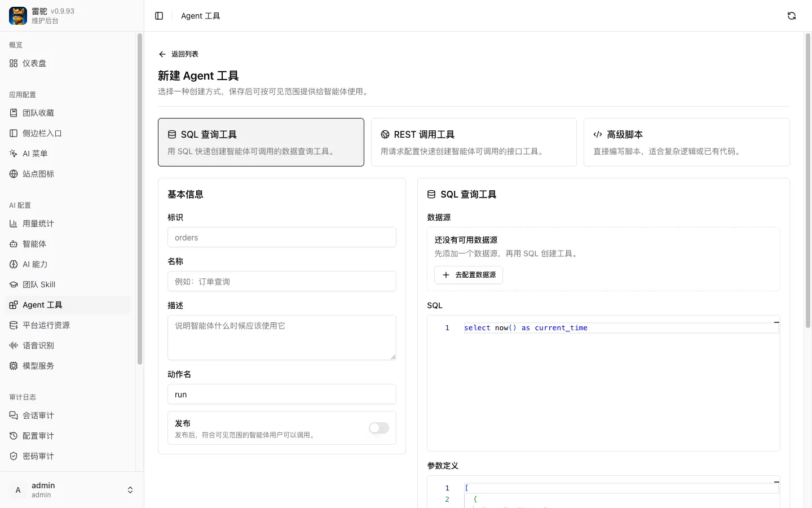The width and height of the screenshot is (812, 508).
Task: Click the 描述 textarea
Action: coord(282,338)
